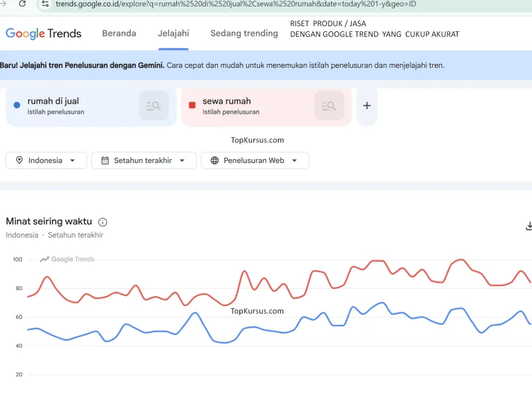Click the browser reload icon
The height and width of the screenshot is (400, 532).
point(23,4)
